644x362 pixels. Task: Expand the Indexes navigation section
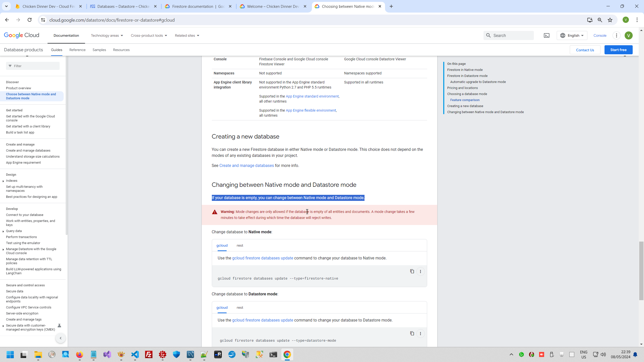point(3,181)
